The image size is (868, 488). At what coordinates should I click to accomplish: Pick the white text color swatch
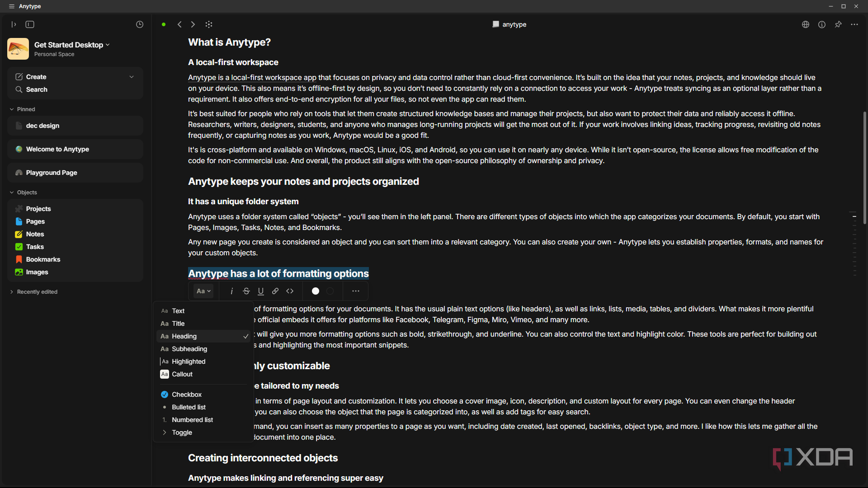(316, 291)
